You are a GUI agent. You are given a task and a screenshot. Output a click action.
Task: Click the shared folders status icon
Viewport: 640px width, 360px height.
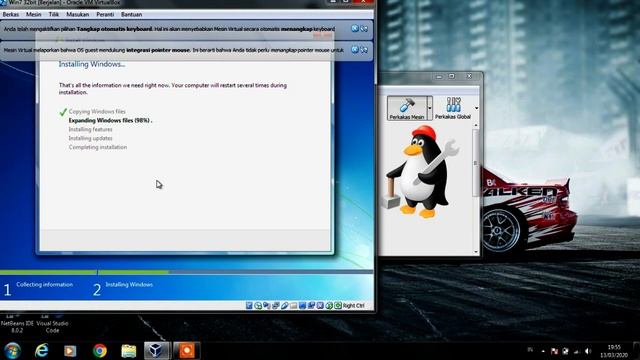[x=293, y=305]
